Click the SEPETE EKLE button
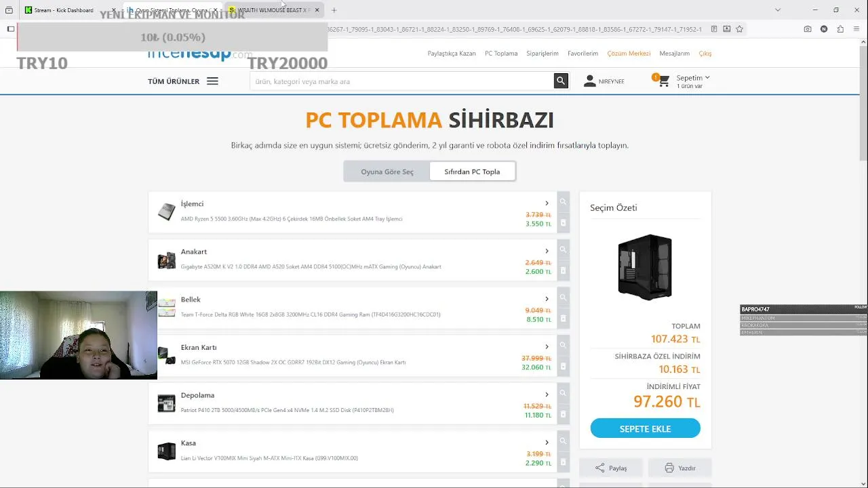Viewport: 868px width, 488px height. [645, 428]
